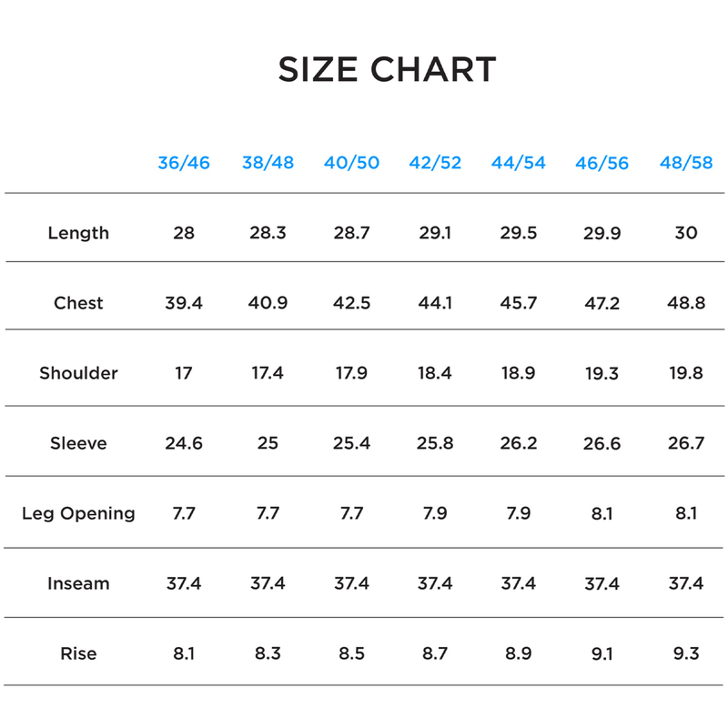Click the 19.8 shoulder measurement
Screen dimensions: 728x728
[686, 373]
